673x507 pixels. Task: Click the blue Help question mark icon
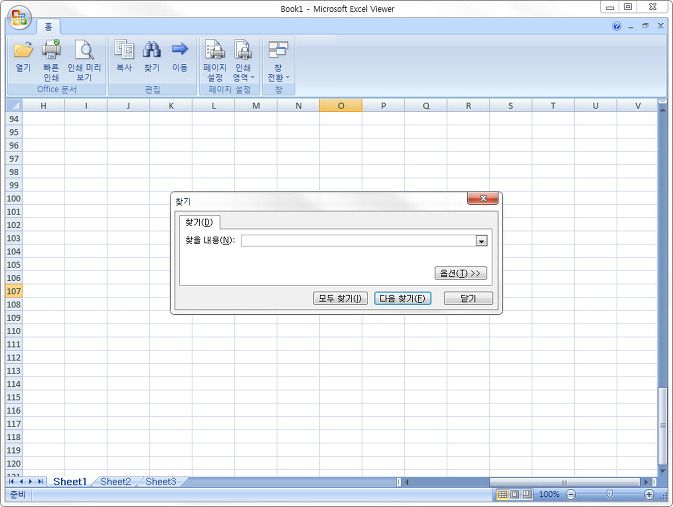pos(617,27)
